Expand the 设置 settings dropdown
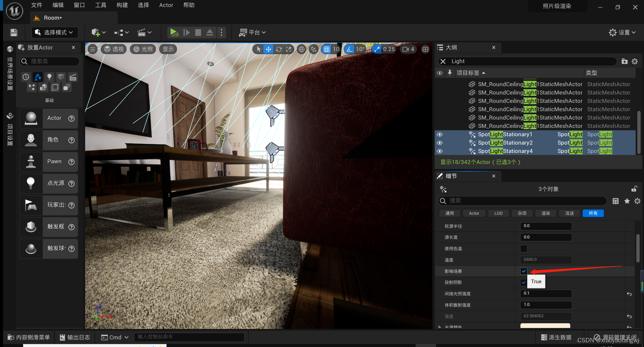The image size is (644, 347). point(622,32)
